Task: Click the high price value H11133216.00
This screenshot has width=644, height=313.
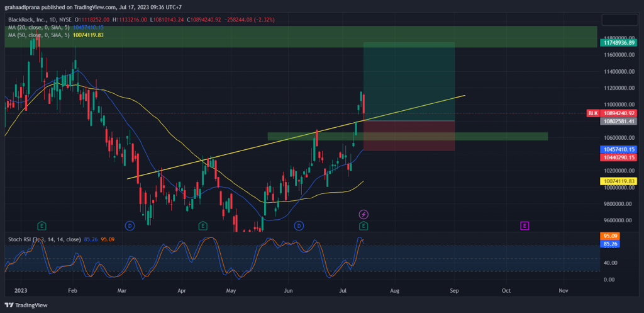Action: 130,20
